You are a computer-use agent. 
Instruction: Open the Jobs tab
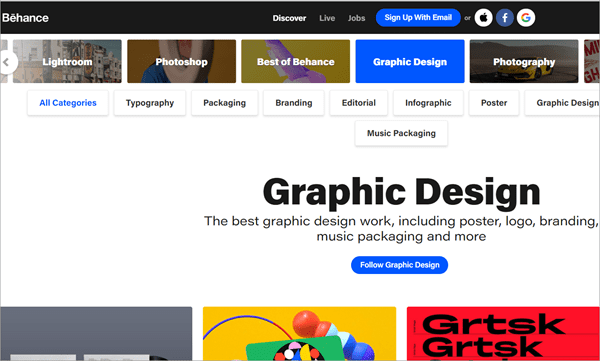[356, 18]
